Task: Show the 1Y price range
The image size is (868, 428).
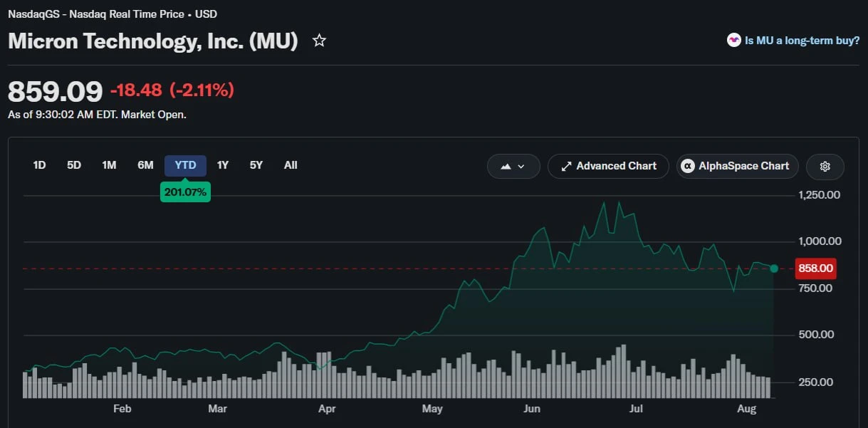Action: 223,165
